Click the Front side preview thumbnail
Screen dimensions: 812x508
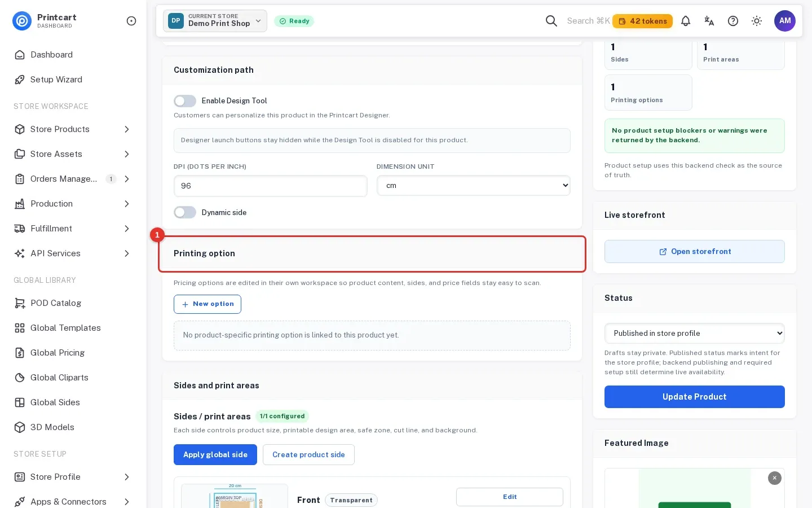pyautogui.click(x=235, y=496)
